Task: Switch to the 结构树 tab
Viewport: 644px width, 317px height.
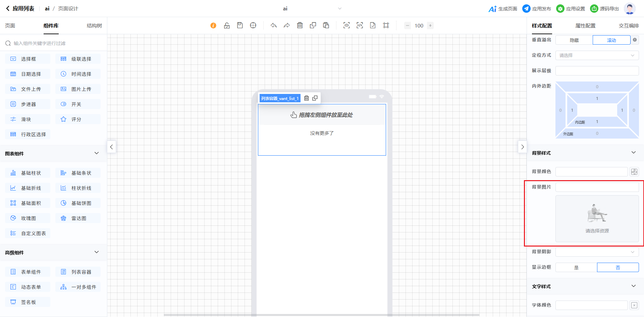Action: pos(94,26)
